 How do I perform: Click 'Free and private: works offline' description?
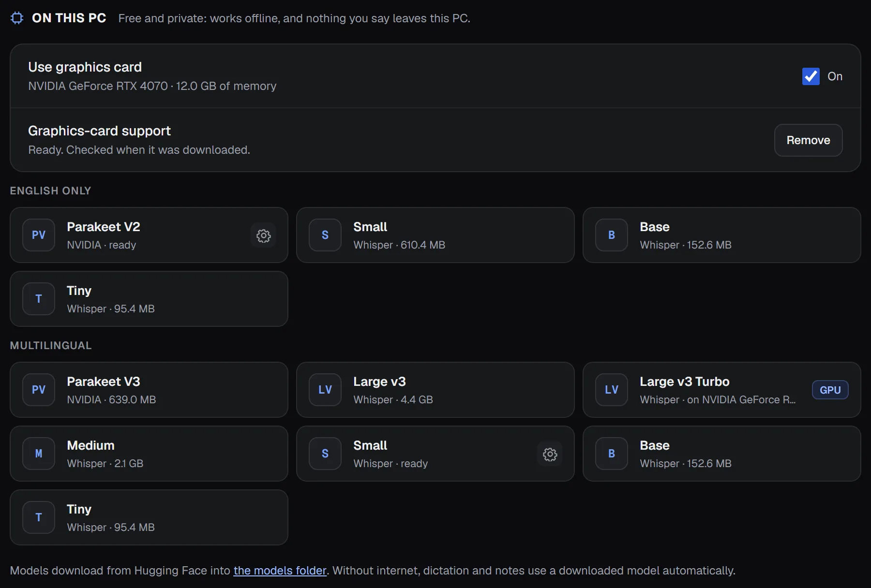click(x=295, y=18)
